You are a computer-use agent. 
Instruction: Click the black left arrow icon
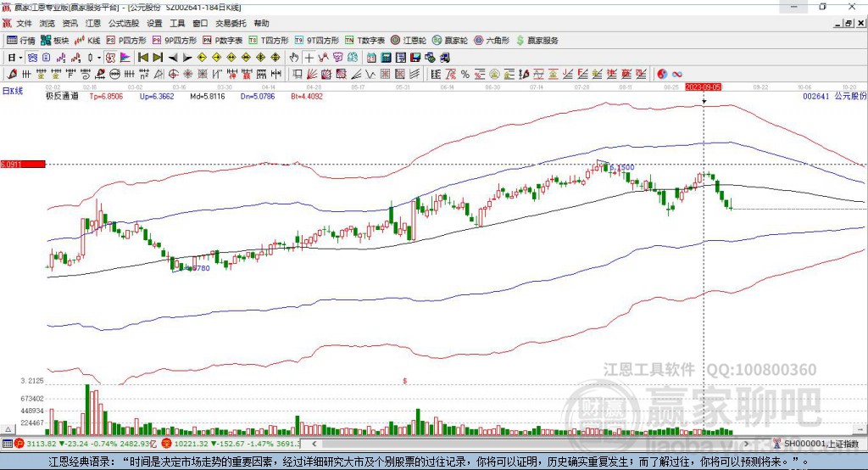pos(173,58)
